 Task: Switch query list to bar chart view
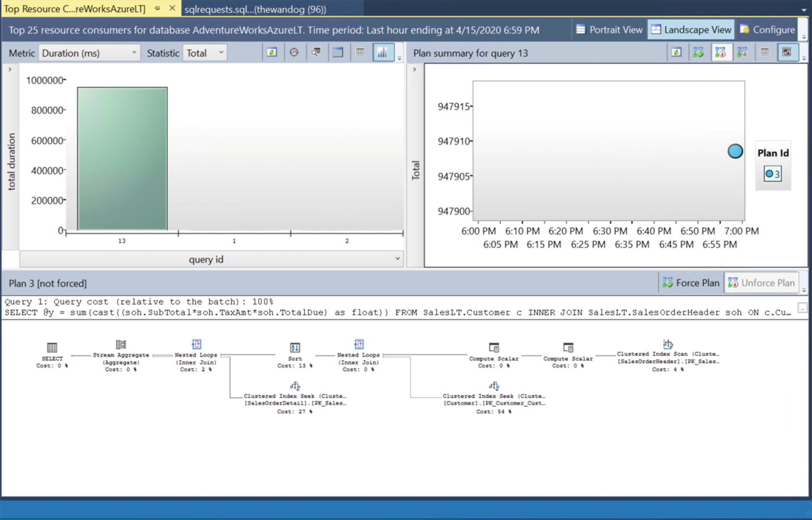point(383,53)
